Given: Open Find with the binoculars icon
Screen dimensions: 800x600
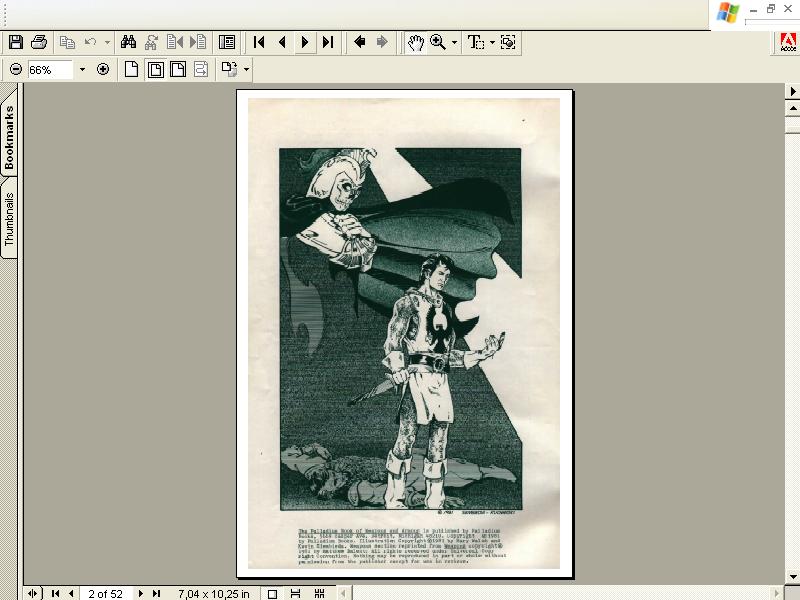Looking at the screenshot, I should pyautogui.click(x=128, y=42).
